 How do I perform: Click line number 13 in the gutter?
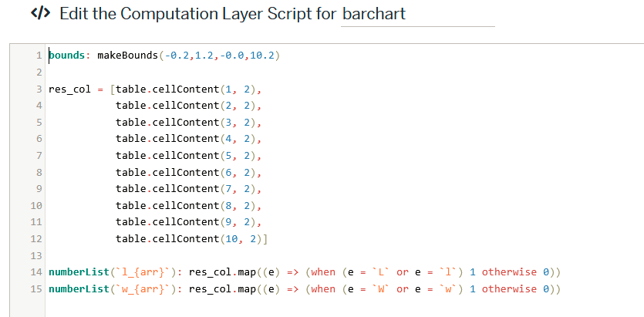tap(36, 256)
